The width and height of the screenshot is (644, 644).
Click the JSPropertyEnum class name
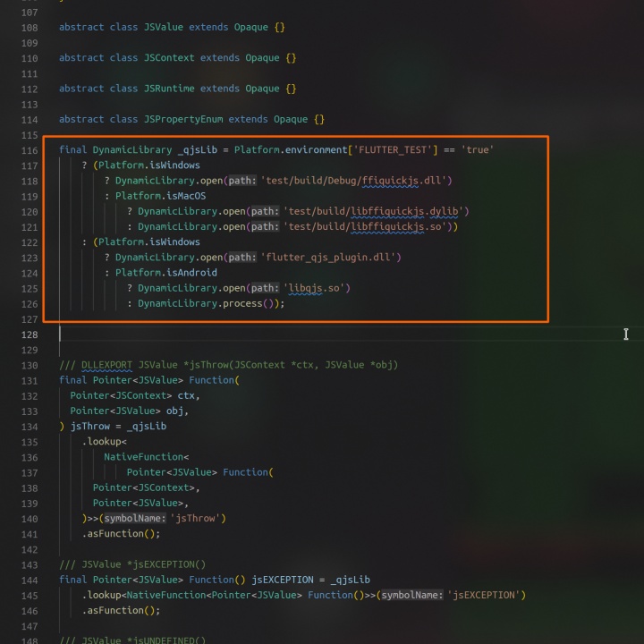point(183,119)
